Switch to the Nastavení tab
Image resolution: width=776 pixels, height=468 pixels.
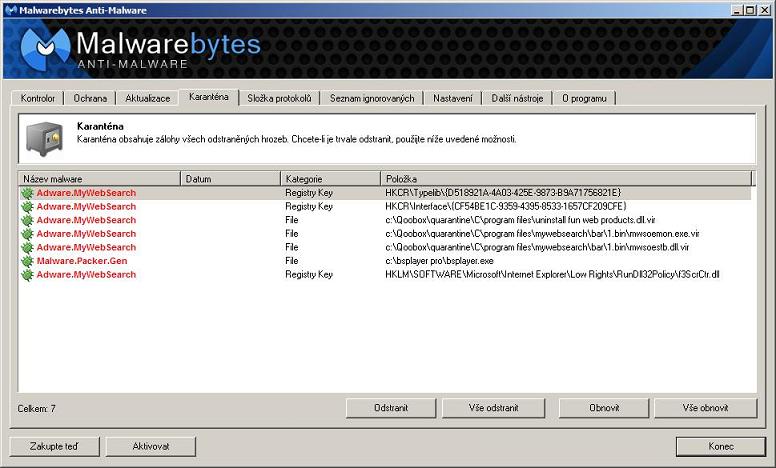453,98
